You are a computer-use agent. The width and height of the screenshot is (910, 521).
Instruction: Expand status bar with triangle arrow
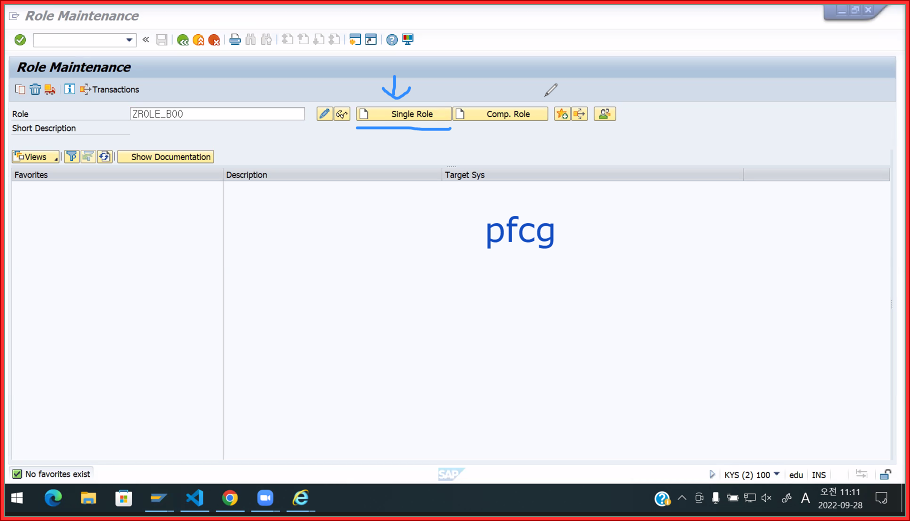[x=712, y=475]
